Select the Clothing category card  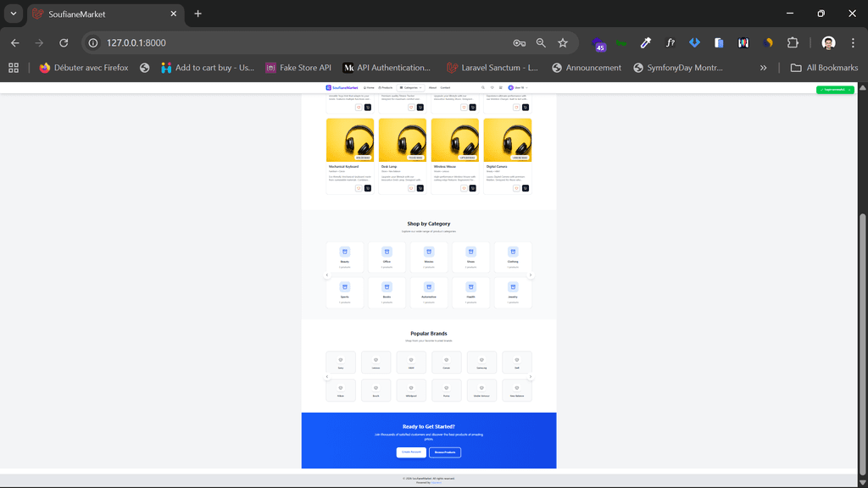coord(513,258)
